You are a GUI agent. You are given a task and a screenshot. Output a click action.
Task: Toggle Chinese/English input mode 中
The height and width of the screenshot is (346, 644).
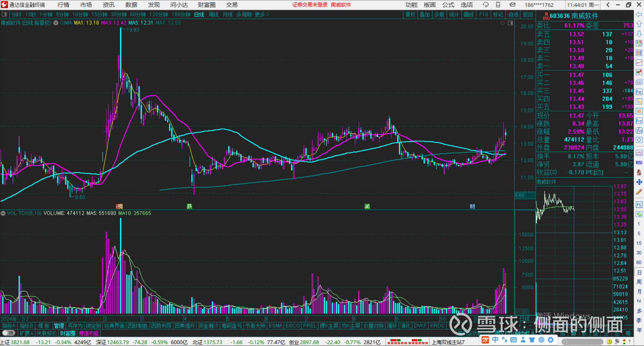495,340
